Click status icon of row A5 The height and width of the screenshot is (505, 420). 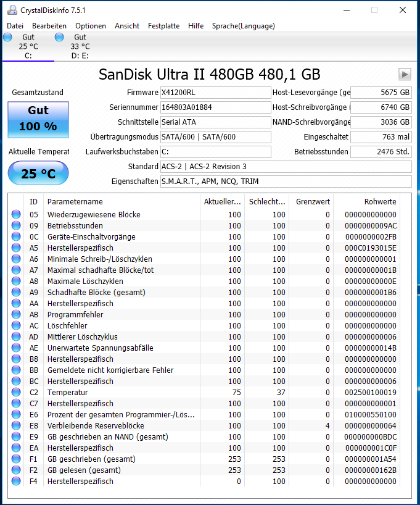16,248
